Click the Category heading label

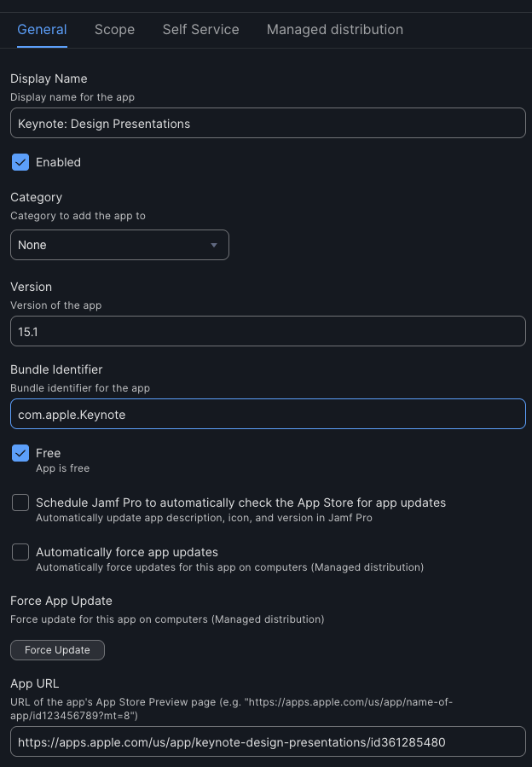point(36,197)
